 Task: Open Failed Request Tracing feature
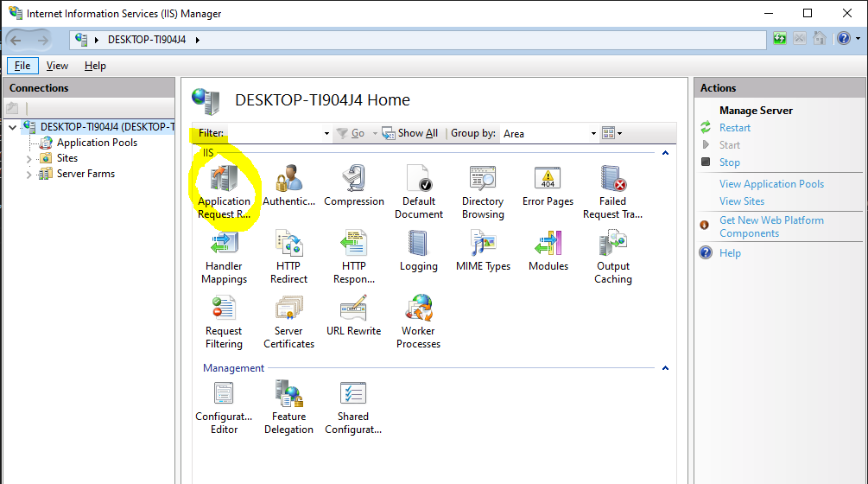[x=612, y=192]
